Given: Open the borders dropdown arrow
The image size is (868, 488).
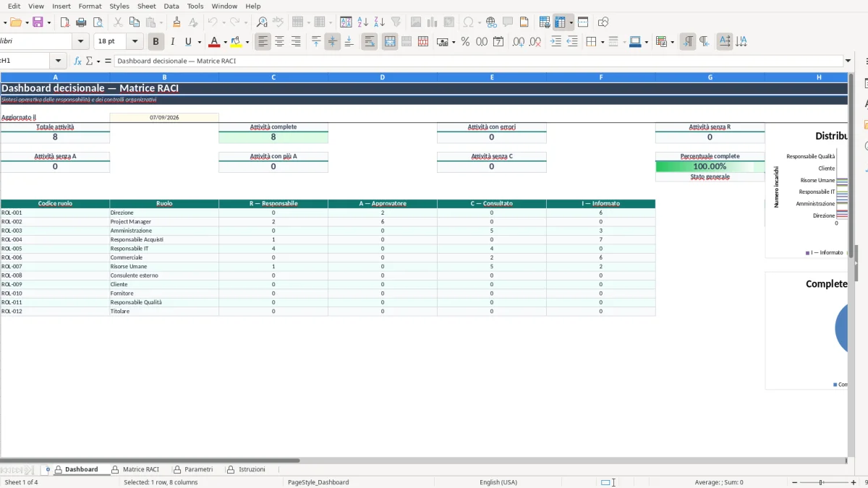Looking at the screenshot, I should point(602,42).
